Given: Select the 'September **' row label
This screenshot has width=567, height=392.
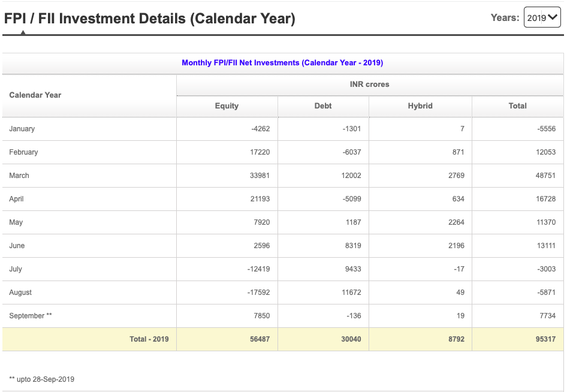Looking at the screenshot, I should [31, 316].
